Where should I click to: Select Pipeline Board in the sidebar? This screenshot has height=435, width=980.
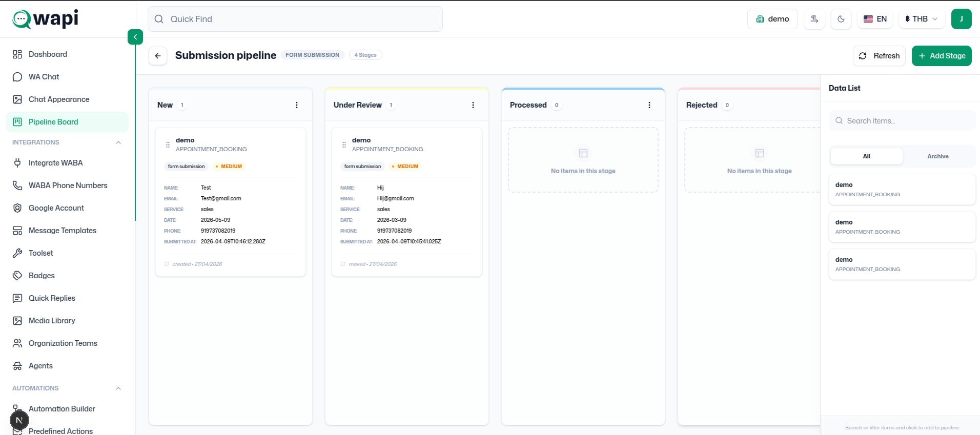point(68,122)
